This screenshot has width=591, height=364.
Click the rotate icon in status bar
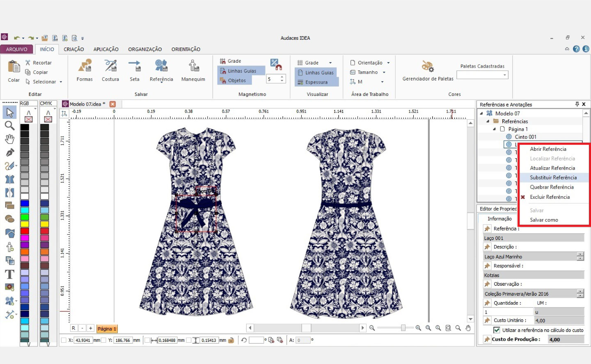(244, 340)
